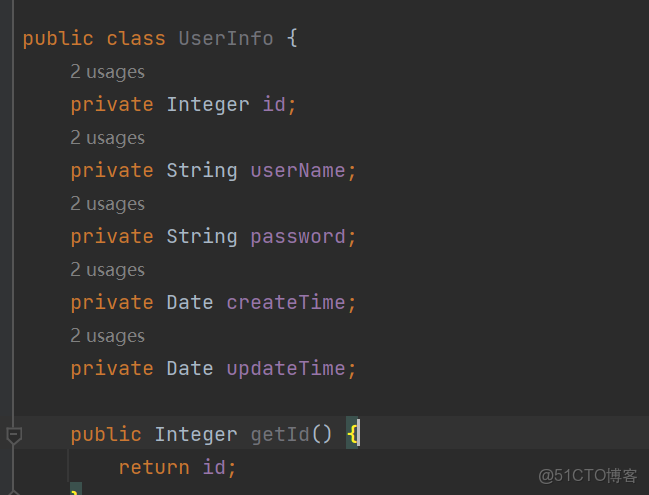
Task: Collapse the getId method fold marker
Action: [x=14, y=435]
